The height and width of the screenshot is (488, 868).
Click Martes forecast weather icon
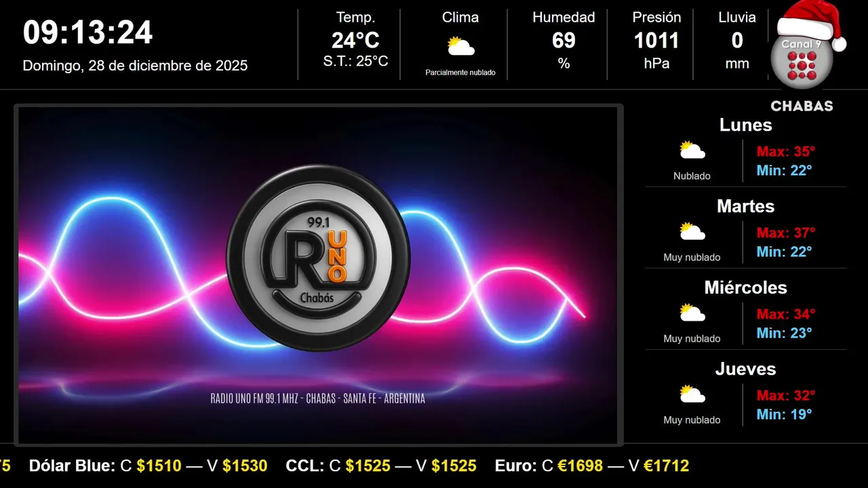click(x=692, y=232)
